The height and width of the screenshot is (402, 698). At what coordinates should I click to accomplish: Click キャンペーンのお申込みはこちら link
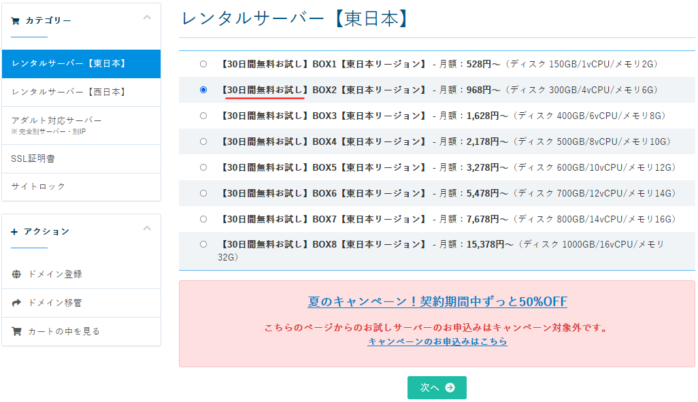(437, 342)
